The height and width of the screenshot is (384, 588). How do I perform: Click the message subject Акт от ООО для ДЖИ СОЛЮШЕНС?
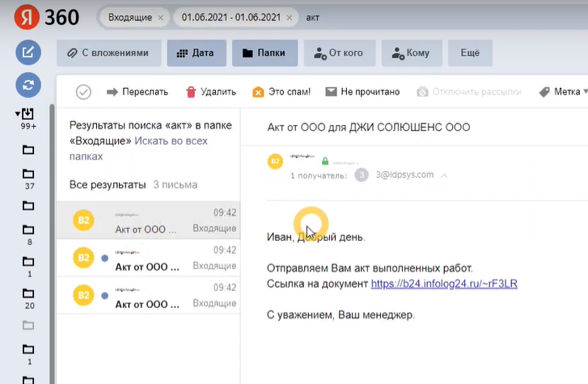point(368,128)
